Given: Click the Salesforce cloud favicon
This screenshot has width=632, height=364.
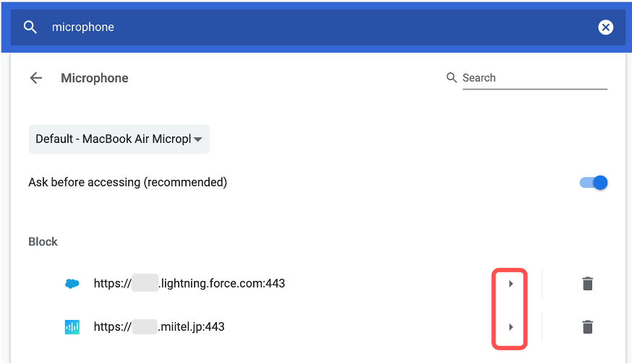Looking at the screenshot, I should click(72, 284).
